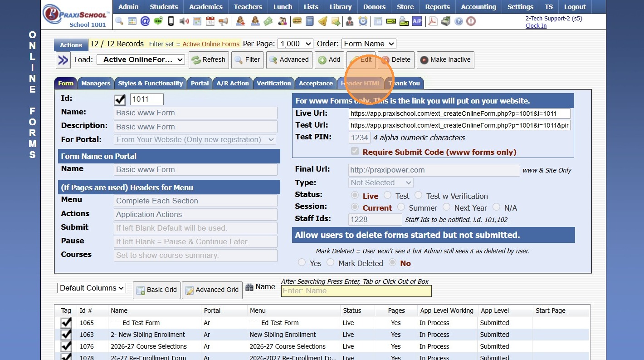
Task: Click the red exclamation alert icon
Action: tap(471, 21)
